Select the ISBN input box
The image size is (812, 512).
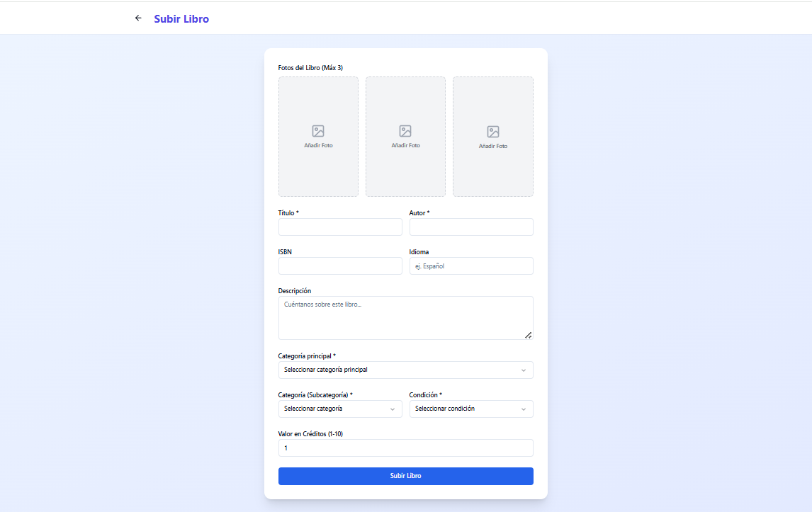pos(340,266)
